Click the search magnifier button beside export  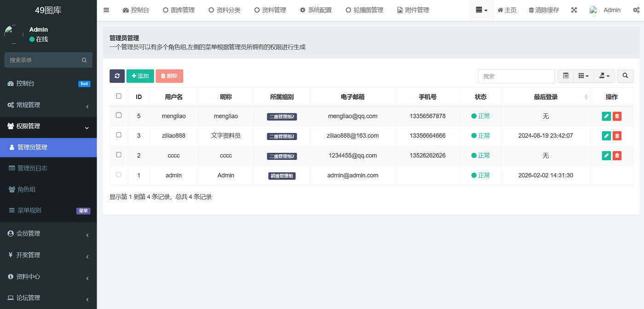point(625,76)
